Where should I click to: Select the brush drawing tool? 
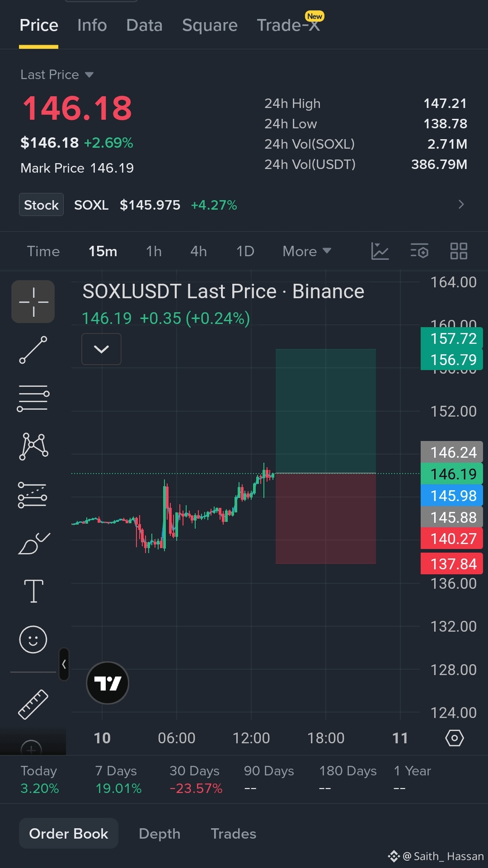(33, 543)
